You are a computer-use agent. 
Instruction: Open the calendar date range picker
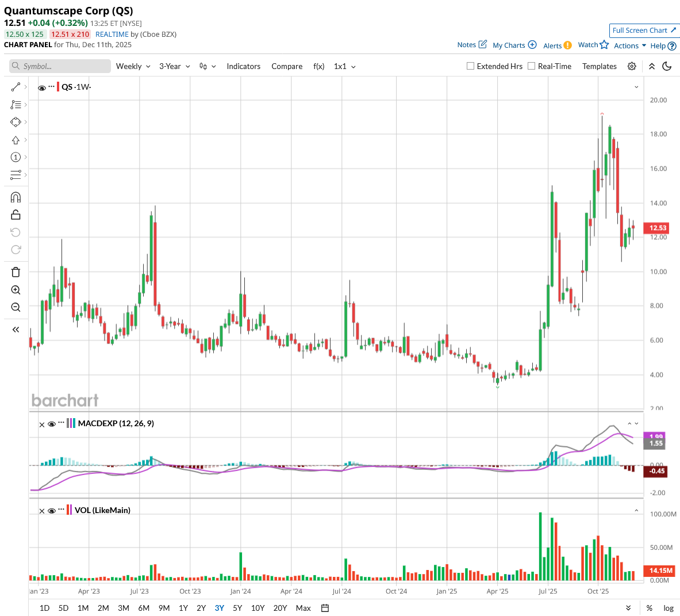click(x=325, y=608)
